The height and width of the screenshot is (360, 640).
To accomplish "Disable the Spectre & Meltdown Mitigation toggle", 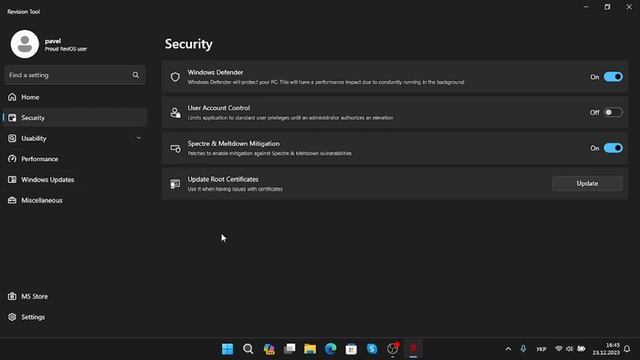I will 613,148.
